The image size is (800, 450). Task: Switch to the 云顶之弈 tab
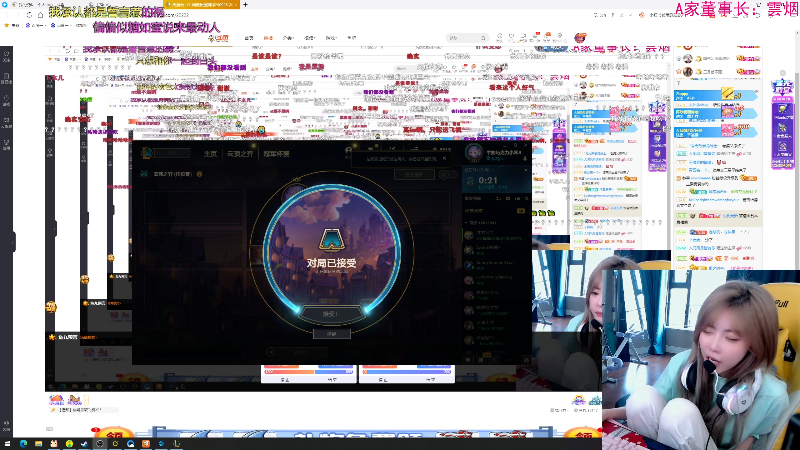pos(240,154)
